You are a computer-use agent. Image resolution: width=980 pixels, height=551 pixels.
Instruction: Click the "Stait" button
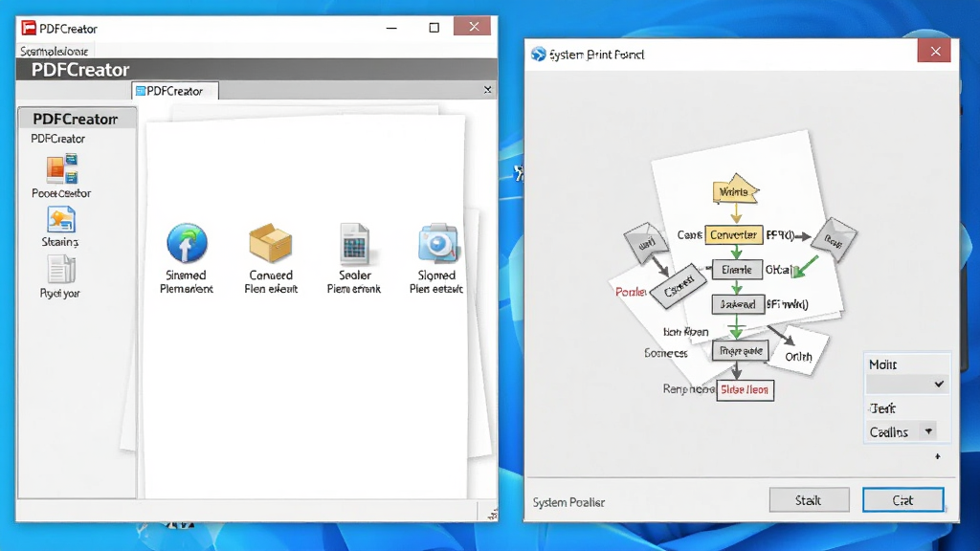point(809,500)
